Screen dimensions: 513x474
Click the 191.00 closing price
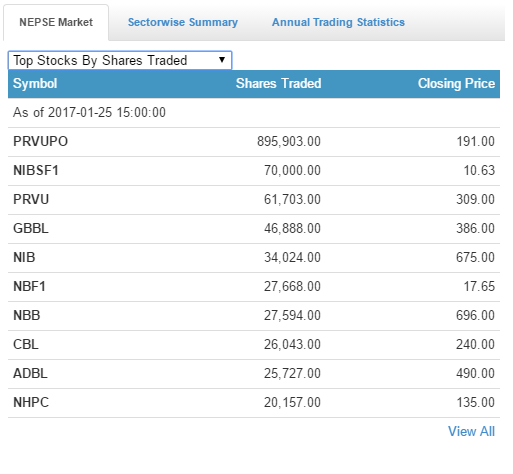click(475, 141)
